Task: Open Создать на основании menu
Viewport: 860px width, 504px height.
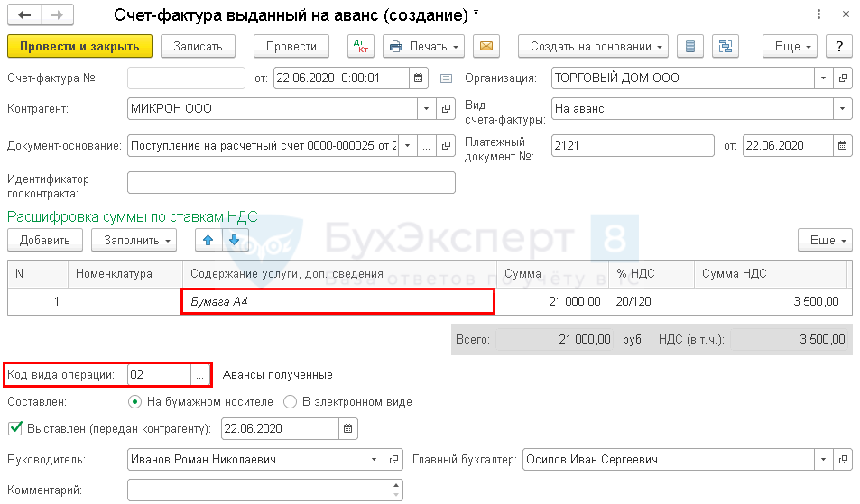Action: pos(594,47)
